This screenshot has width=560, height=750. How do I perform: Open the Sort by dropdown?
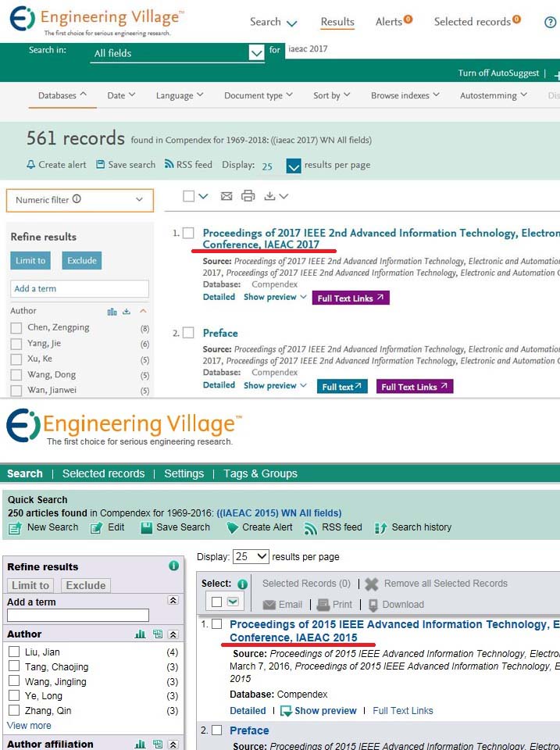pos(331,95)
